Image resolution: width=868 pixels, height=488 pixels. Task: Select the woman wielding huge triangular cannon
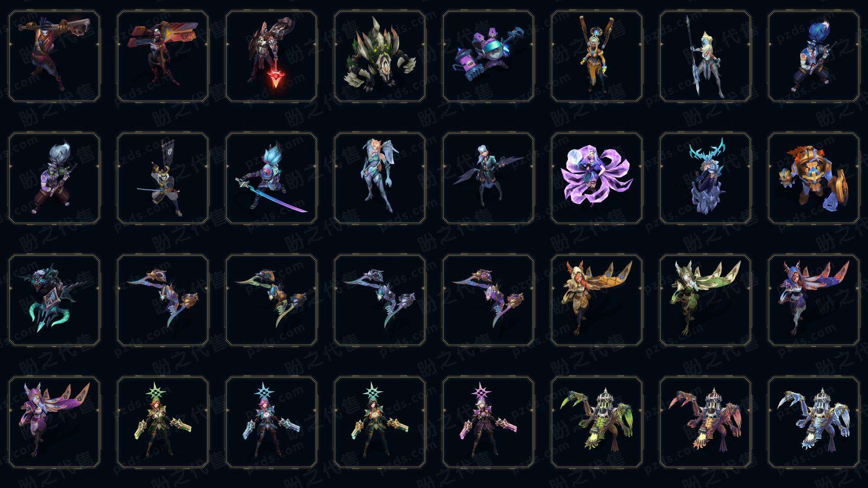(x=163, y=56)
